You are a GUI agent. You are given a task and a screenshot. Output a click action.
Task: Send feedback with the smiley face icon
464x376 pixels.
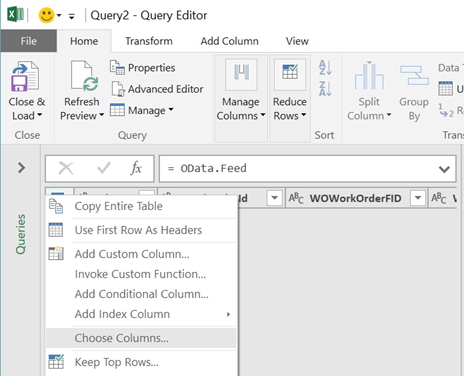46,15
